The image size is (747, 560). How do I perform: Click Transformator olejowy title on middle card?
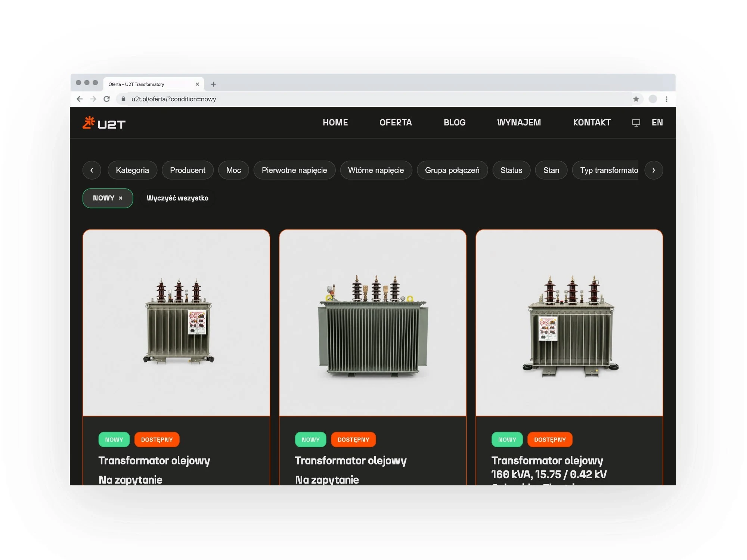351,461
